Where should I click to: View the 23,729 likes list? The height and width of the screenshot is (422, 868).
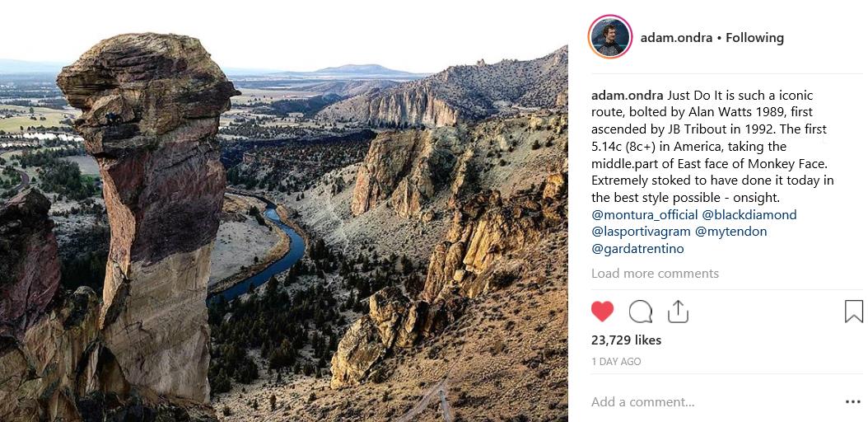[626, 340]
